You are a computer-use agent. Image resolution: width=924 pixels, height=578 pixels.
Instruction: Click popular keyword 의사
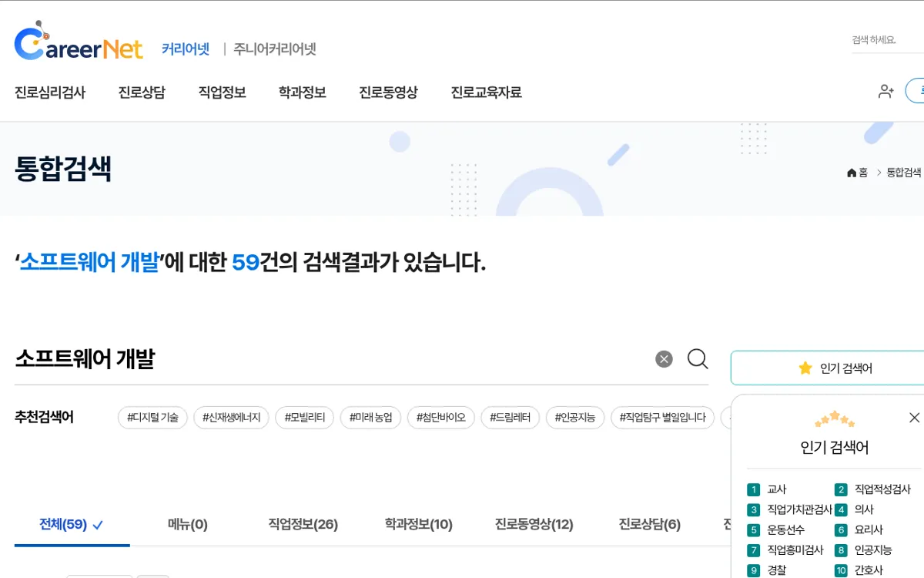(864, 509)
